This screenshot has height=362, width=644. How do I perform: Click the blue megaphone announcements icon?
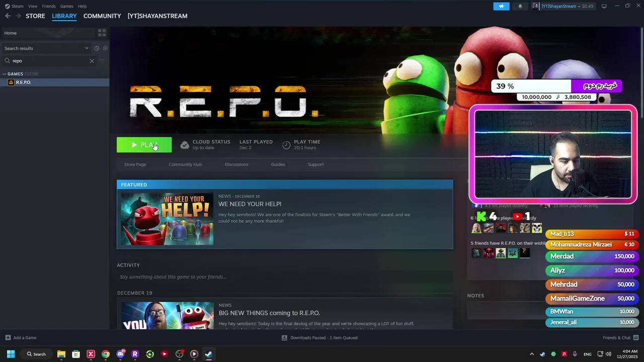point(501,6)
